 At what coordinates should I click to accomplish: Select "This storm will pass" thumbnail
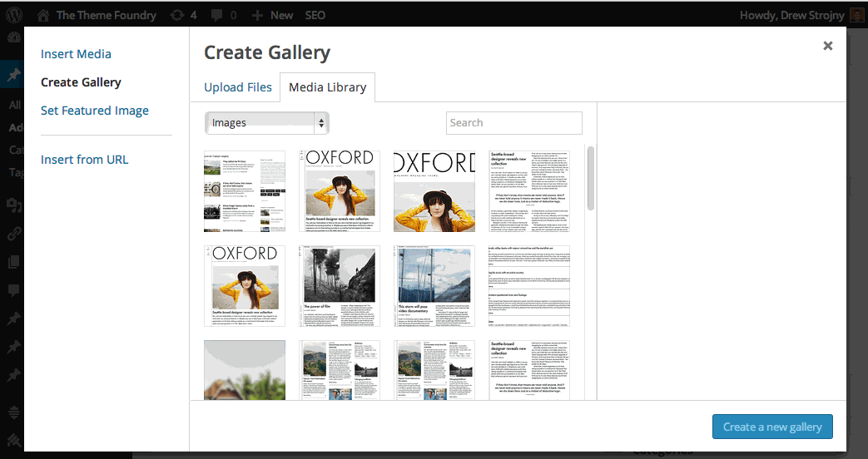[434, 286]
